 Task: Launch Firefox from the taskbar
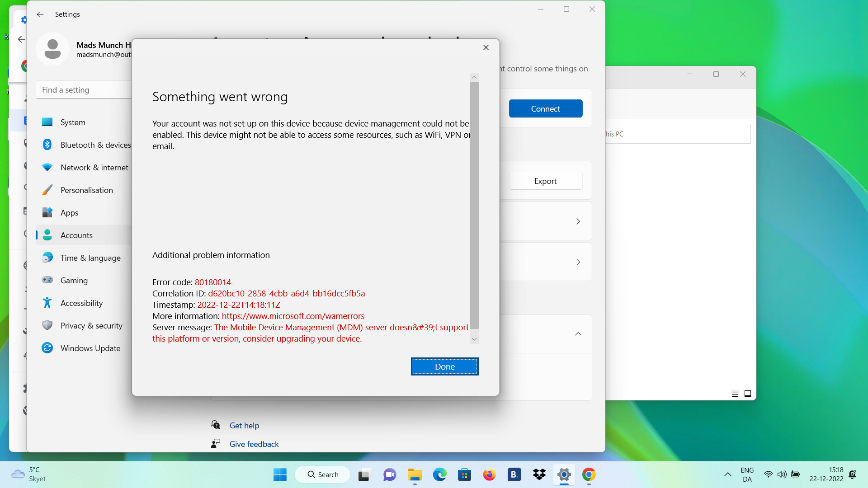pos(489,474)
